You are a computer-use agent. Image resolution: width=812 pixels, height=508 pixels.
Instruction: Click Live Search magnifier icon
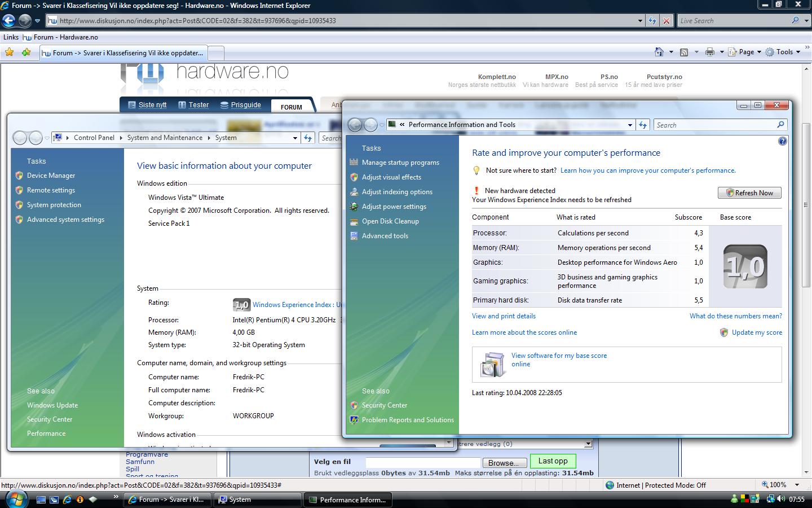coord(796,21)
